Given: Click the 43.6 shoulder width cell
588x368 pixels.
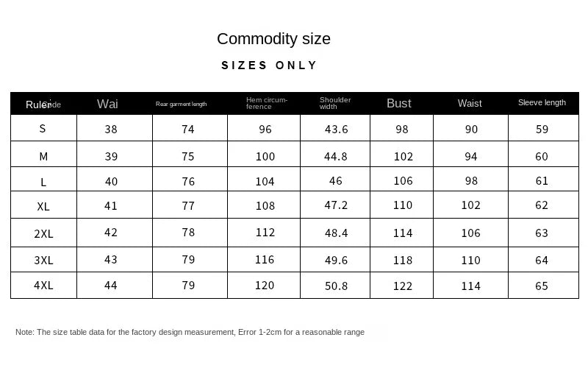Looking at the screenshot, I should [x=337, y=130].
